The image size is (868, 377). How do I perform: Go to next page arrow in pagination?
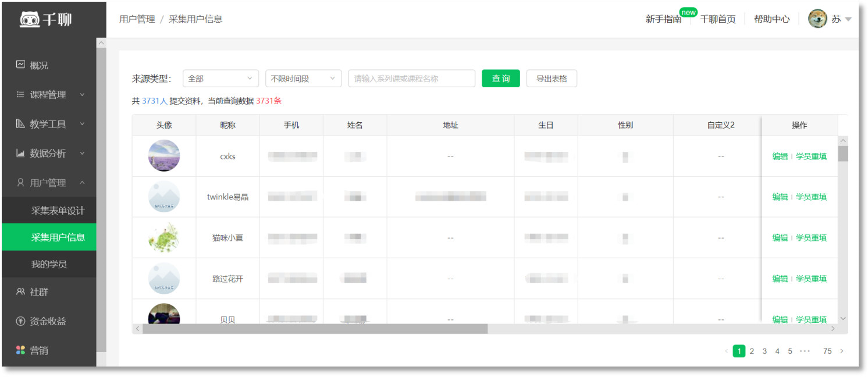(841, 351)
